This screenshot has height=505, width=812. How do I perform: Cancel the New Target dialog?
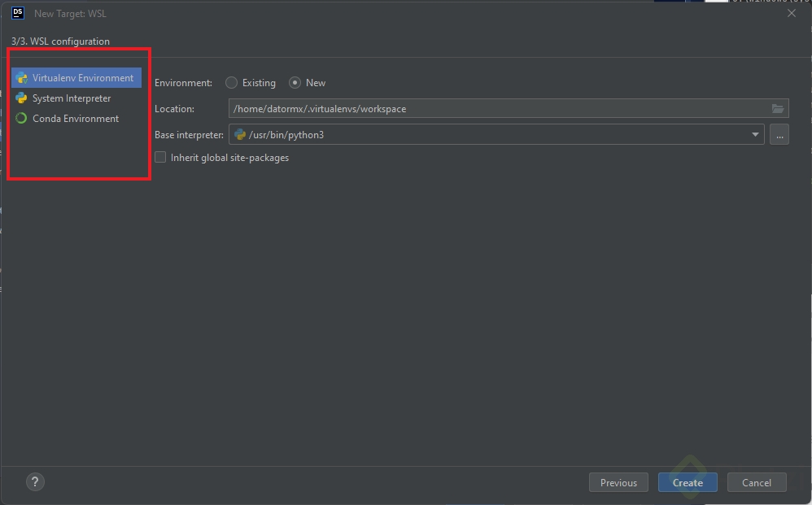tap(757, 482)
